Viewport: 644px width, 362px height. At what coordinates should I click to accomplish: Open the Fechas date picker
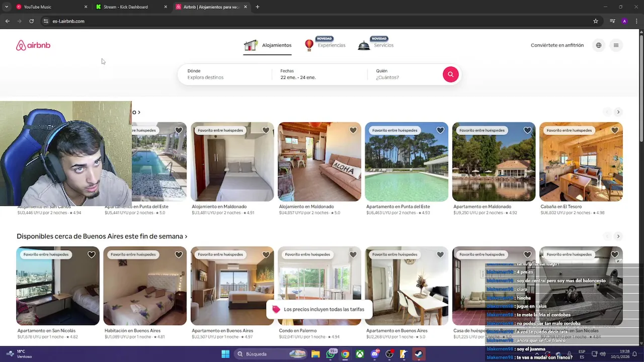pyautogui.click(x=320, y=74)
